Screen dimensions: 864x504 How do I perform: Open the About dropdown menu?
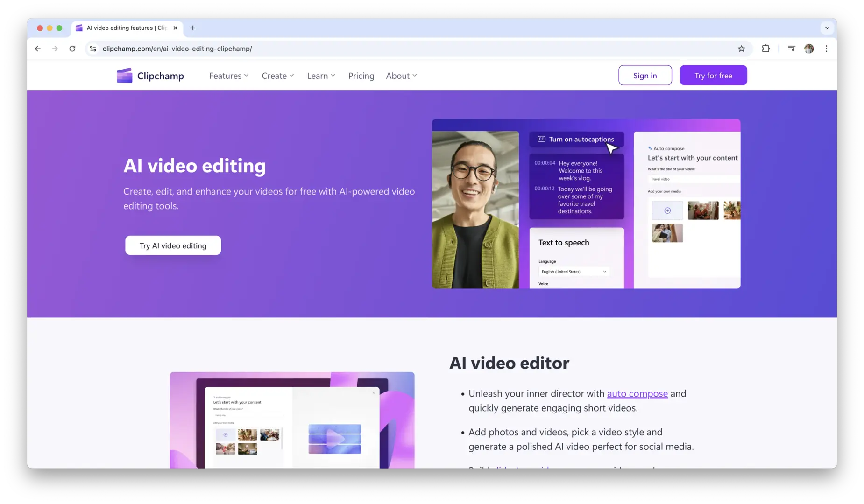(x=401, y=76)
